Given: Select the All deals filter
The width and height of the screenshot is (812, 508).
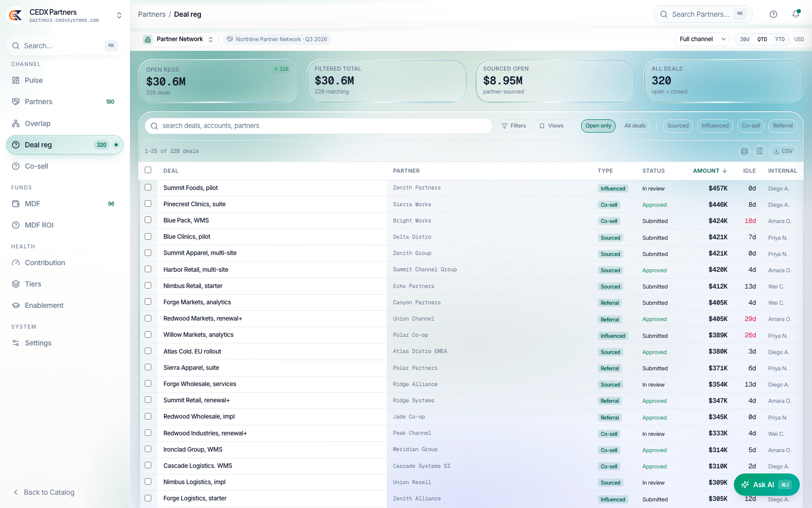Looking at the screenshot, I should (635, 126).
